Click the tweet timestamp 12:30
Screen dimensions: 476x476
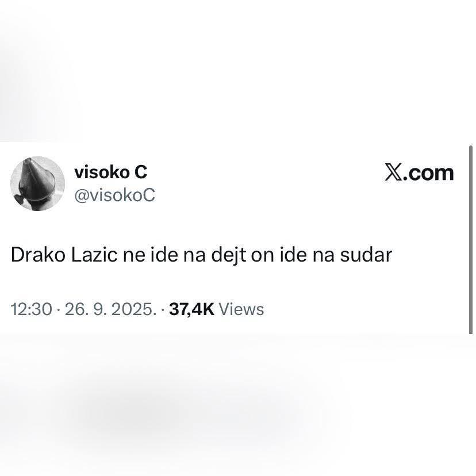click(31, 309)
